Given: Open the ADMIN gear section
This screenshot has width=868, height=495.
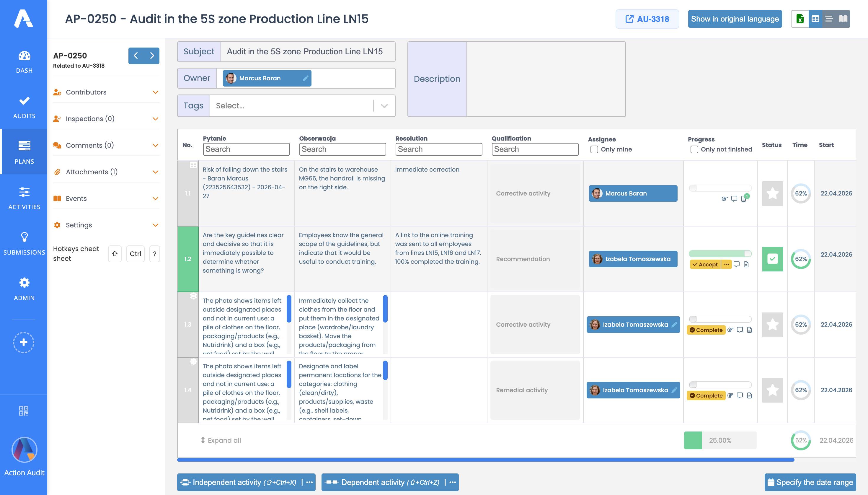Looking at the screenshot, I should click(24, 289).
